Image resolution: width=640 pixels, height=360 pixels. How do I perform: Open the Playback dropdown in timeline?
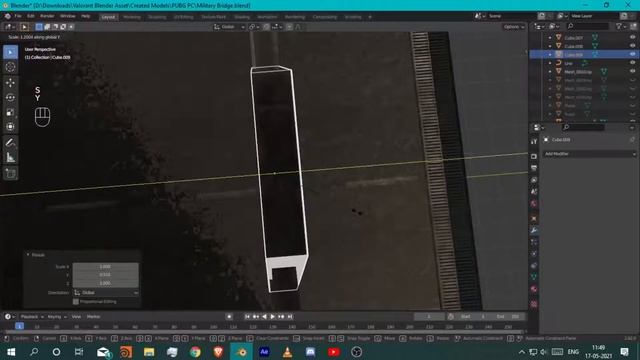[32, 316]
